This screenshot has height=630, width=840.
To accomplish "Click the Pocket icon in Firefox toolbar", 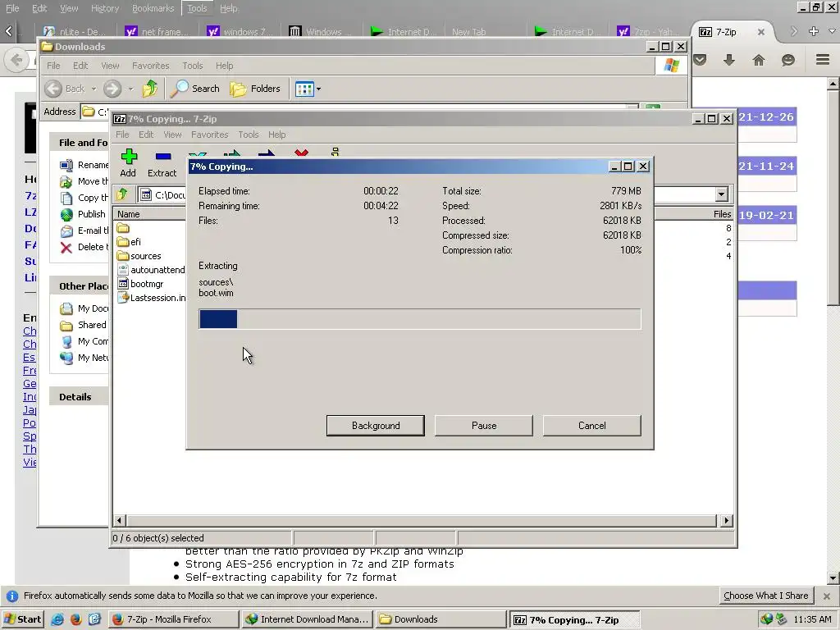I will point(700,60).
